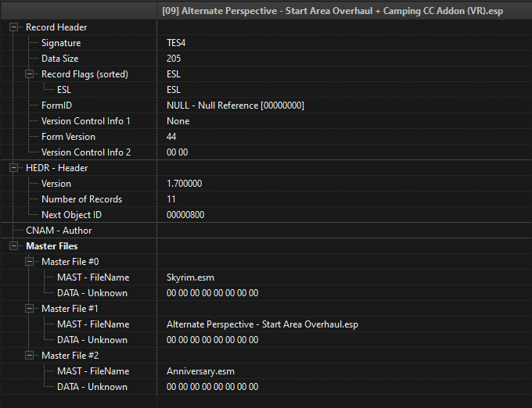
Task: Collapse the Master File #0 node
Action: tap(30, 262)
